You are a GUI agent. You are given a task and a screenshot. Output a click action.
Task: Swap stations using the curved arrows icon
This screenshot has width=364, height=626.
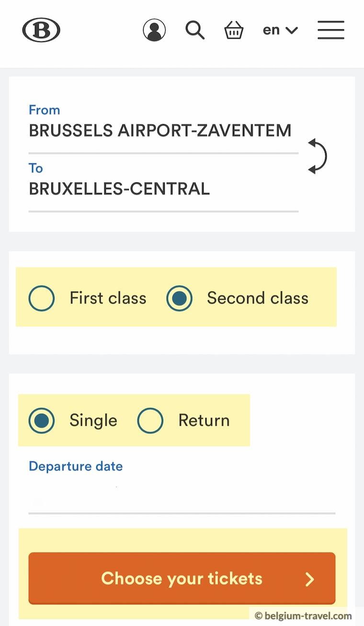click(317, 156)
